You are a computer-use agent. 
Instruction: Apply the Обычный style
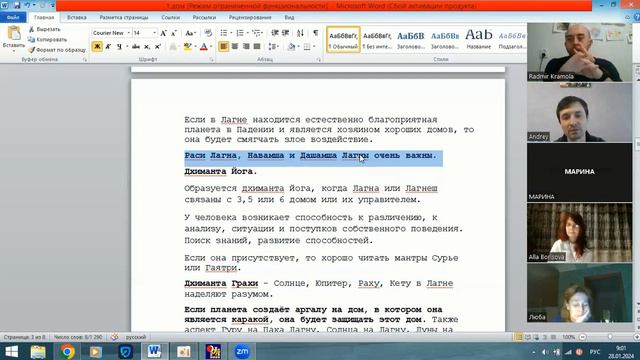coord(343,40)
